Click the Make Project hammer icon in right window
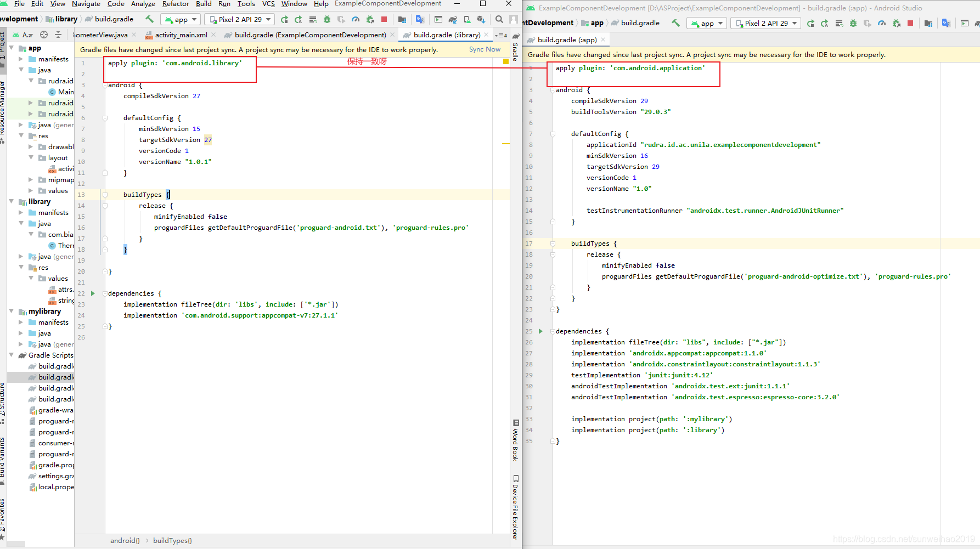Image resolution: width=980 pixels, height=549 pixels. pos(675,23)
